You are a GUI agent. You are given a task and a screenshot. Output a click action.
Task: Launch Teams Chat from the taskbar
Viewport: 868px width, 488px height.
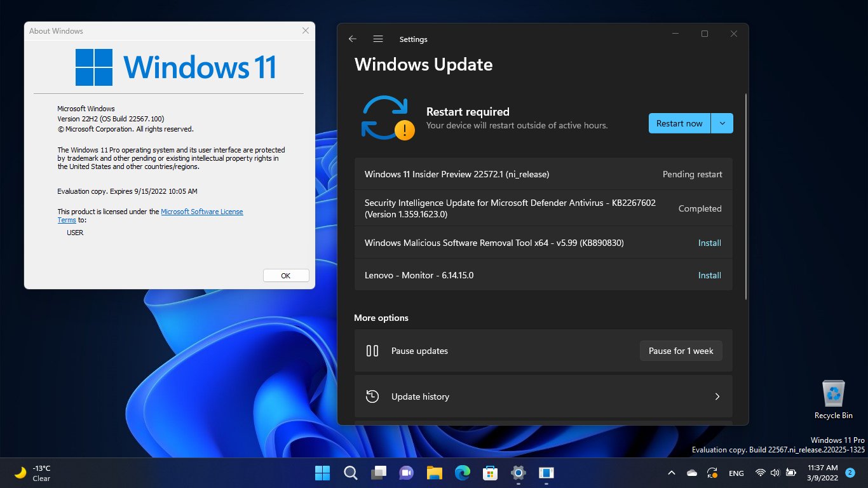(x=406, y=473)
